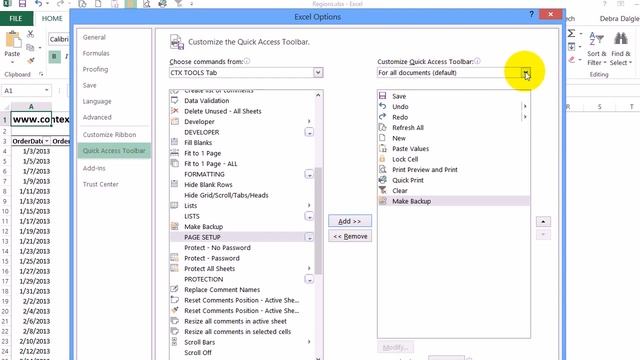Select Scroll Off command
The image size is (640, 360).
coord(242,353)
